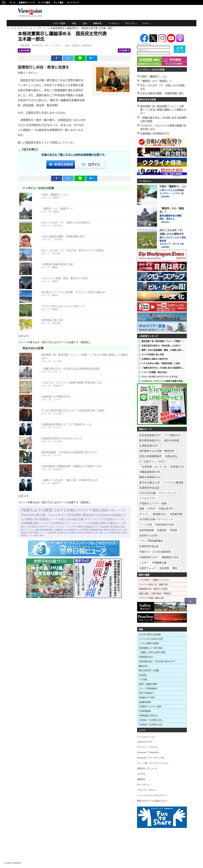Open the Viewpoint LINE@サービス QR banner
Screen dimensions: 203x868
tap(162, 404)
